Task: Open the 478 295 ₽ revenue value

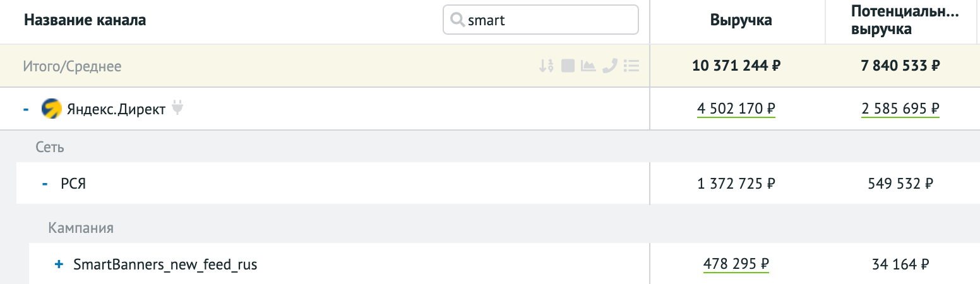Action: tap(736, 264)
